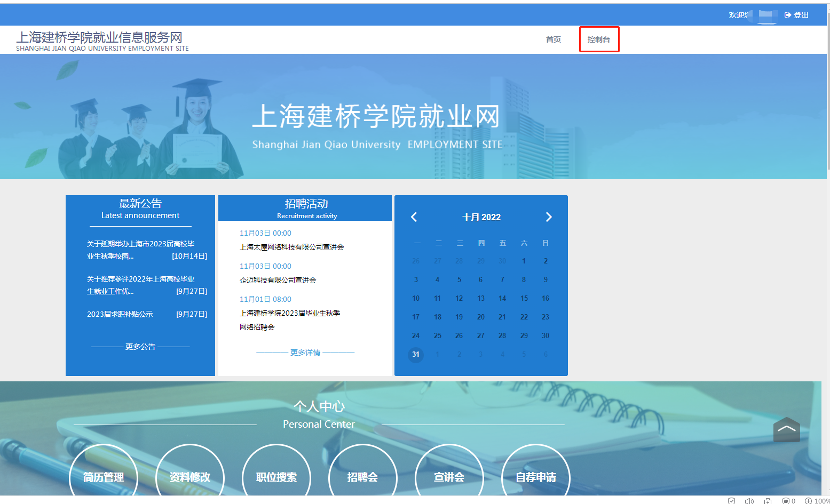Go to previous month in the calendar

414,217
